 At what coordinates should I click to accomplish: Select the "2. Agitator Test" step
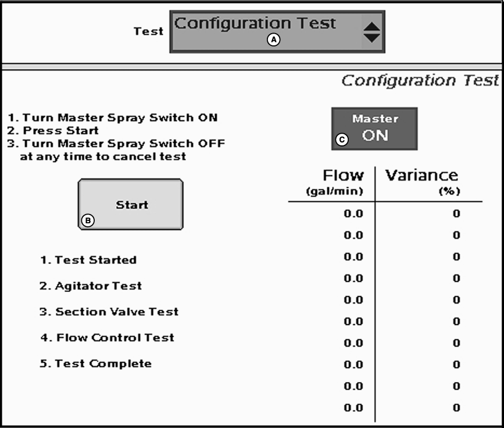[x=91, y=286]
